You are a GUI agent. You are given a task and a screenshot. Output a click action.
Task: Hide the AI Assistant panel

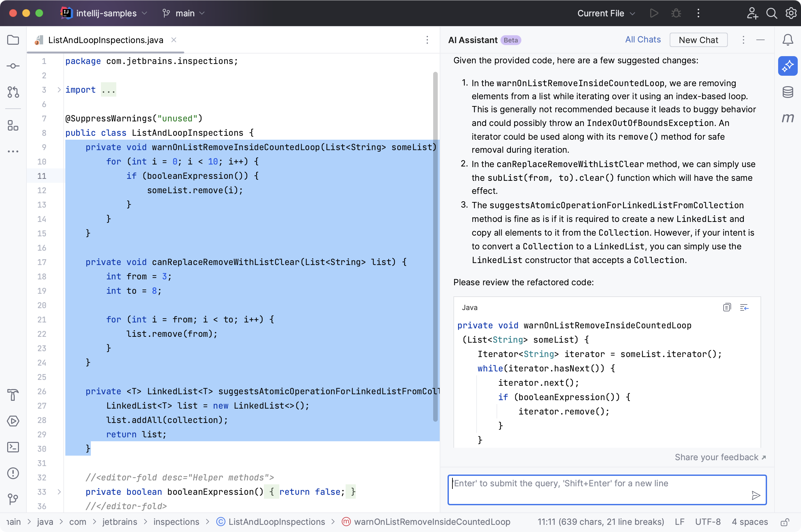pyautogui.click(x=760, y=40)
